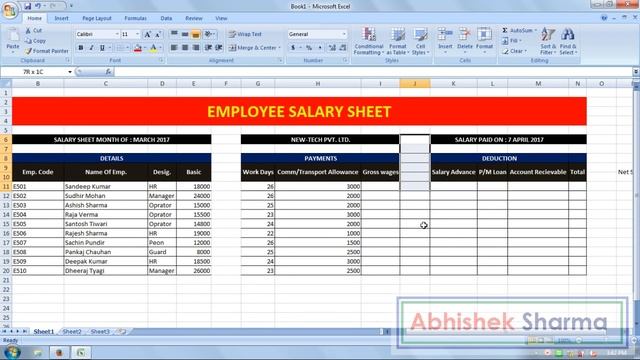This screenshot has width=640, height=360.
Task: Increase the cell indent
Action: 219,48
